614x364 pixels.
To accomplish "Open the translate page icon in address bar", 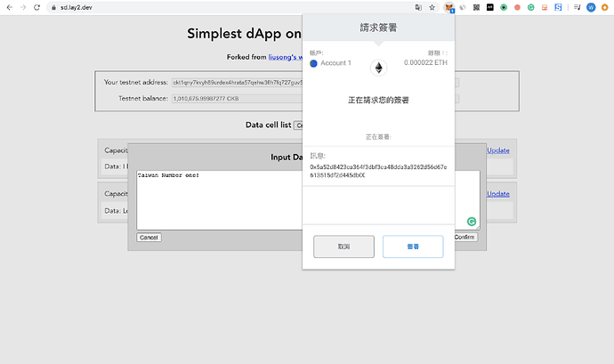I will coord(418,7).
